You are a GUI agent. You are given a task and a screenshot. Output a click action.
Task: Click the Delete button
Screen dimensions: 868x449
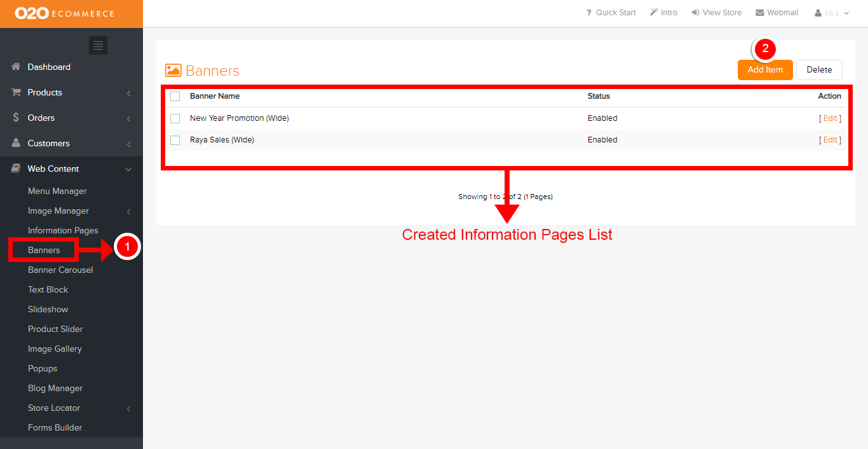[x=819, y=70]
